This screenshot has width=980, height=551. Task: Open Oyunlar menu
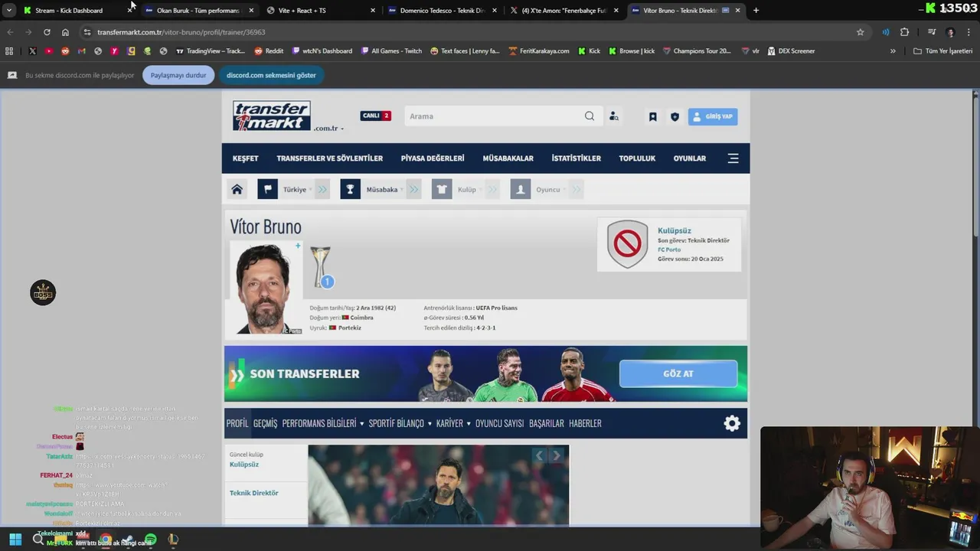pos(690,158)
